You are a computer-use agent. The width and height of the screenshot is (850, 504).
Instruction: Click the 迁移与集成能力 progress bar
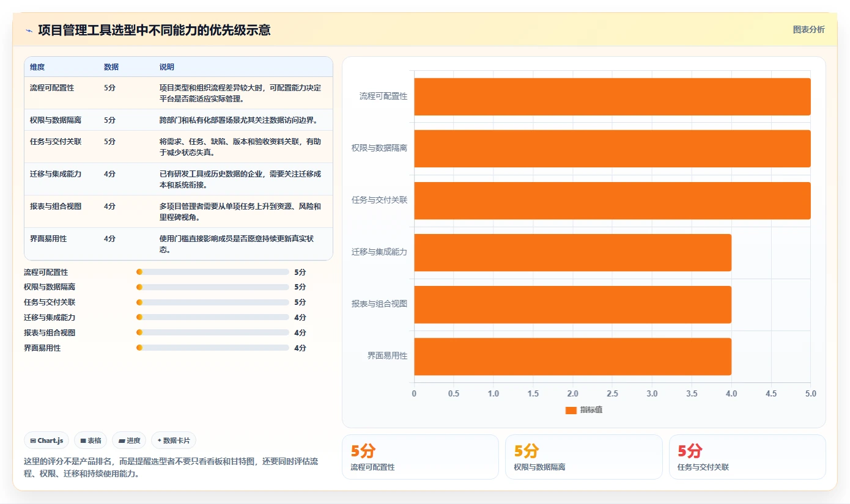pos(213,318)
